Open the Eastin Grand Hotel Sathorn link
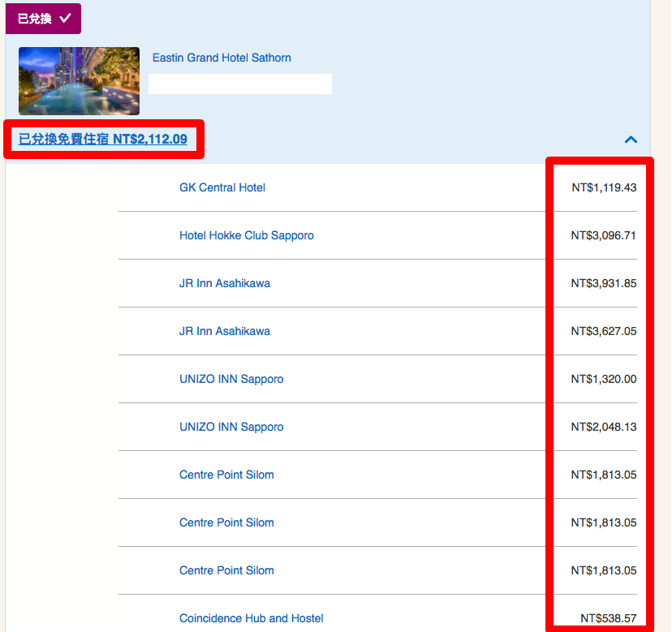The height and width of the screenshot is (632, 672). [x=222, y=58]
